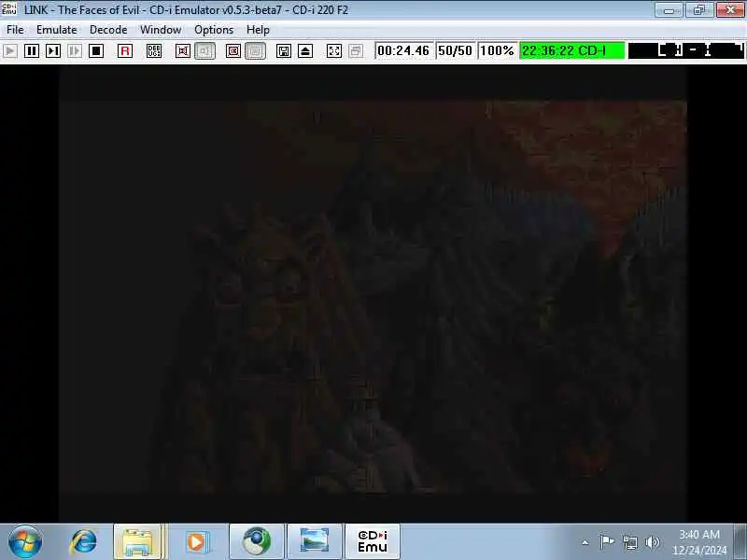Open the File menu
The height and width of the screenshot is (560, 747).
pyautogui.click(x=15, y=30)
